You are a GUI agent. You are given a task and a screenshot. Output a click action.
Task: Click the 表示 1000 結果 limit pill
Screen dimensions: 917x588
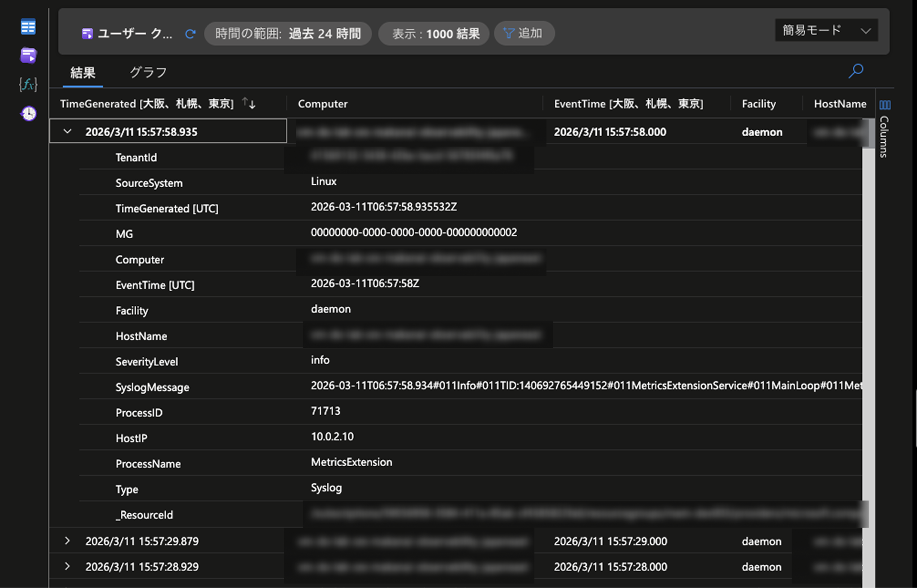[x=434, y=34]
